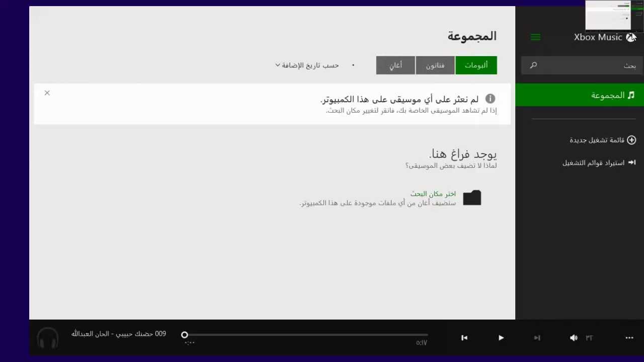Viewport: 644px width, 362px height.
Task: Click the import arrow icon
Action: (632, 162)
